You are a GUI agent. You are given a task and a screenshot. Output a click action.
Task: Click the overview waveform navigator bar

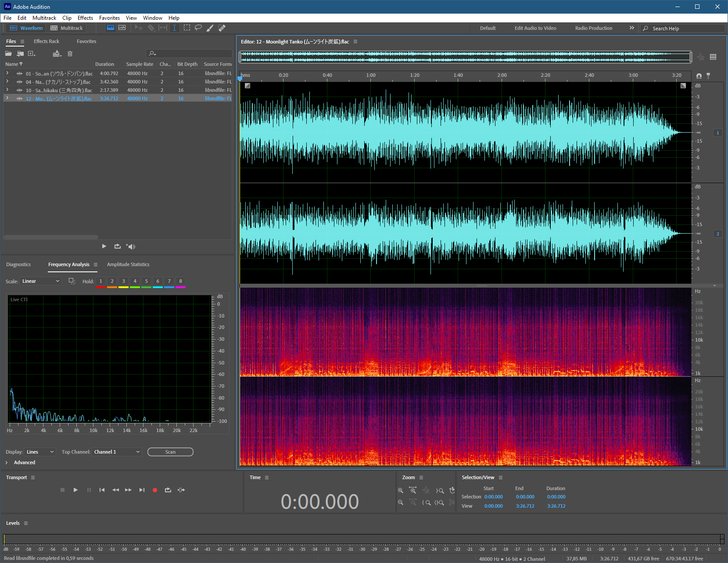(465, 57)
